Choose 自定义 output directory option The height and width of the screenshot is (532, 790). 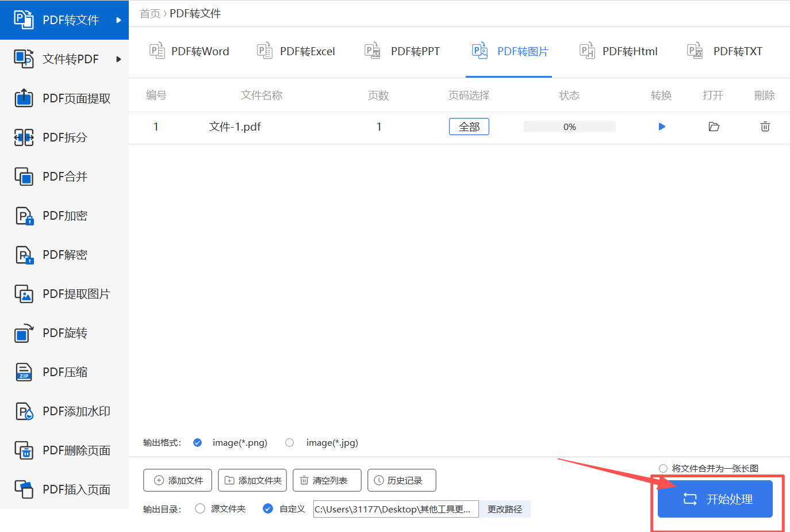click(x=268, y=508)
